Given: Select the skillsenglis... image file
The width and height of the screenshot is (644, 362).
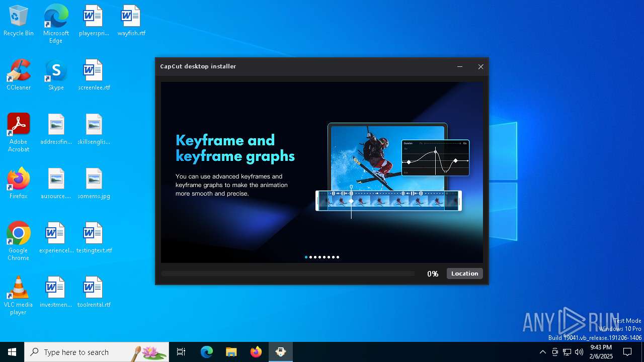Looking at the screenshot, I should pyautogui.click(x=94, y=129).
